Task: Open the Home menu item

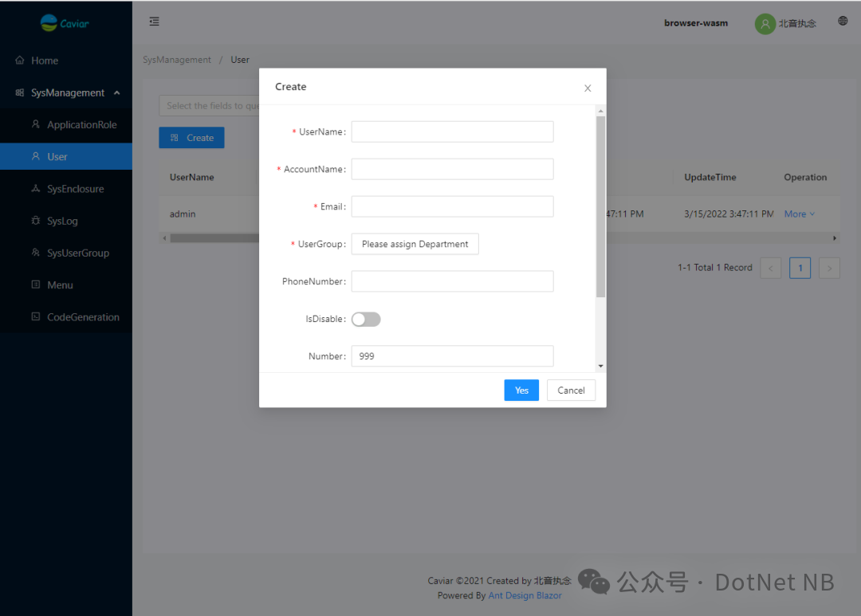Action: coord(66,61)
